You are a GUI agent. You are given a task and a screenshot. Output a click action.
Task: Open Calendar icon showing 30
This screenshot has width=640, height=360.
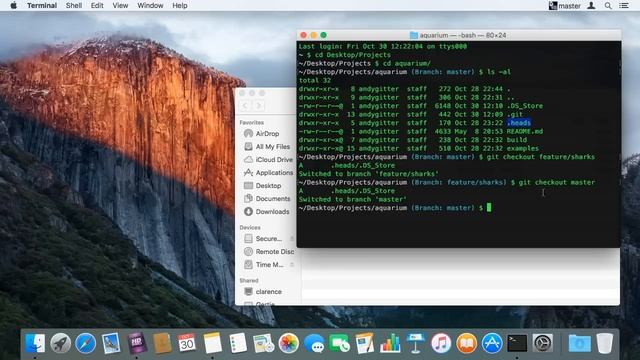tap(187, 343)
